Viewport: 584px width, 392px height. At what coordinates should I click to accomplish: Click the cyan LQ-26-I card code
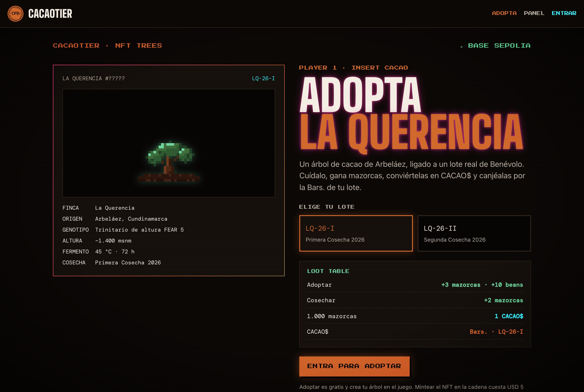[x=263, y=78]
